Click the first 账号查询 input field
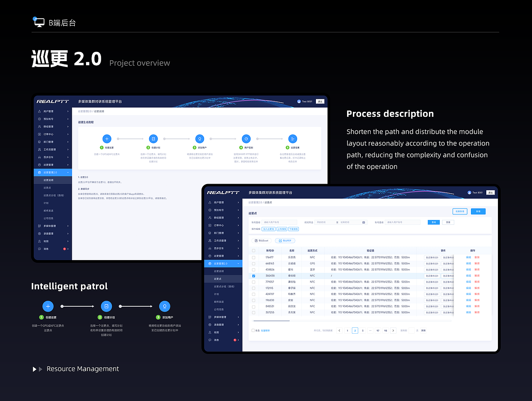The width and height of the screenshot is (532, 401). pos(279,222)
